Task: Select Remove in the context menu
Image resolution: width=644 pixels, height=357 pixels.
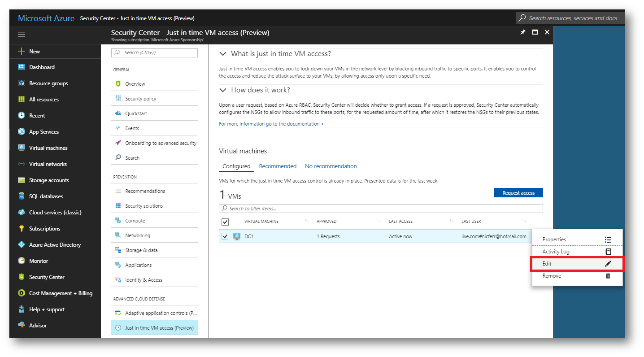Action: 577,276
